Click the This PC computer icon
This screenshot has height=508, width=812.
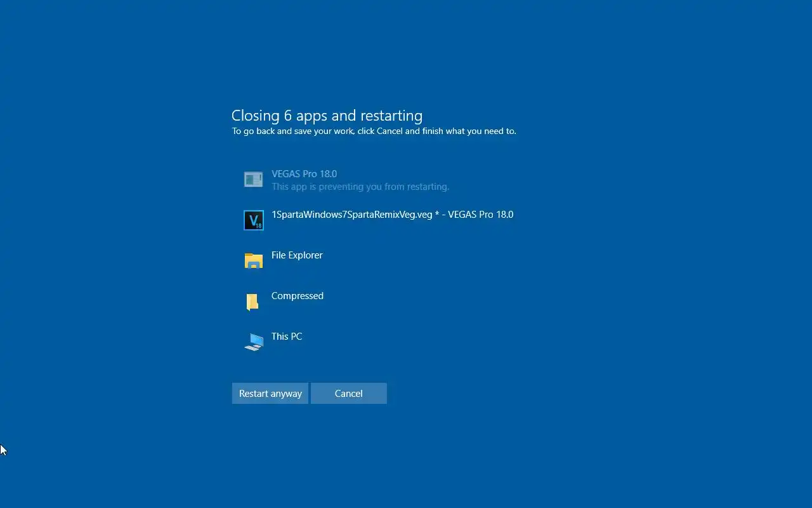(x=254, y=342)
